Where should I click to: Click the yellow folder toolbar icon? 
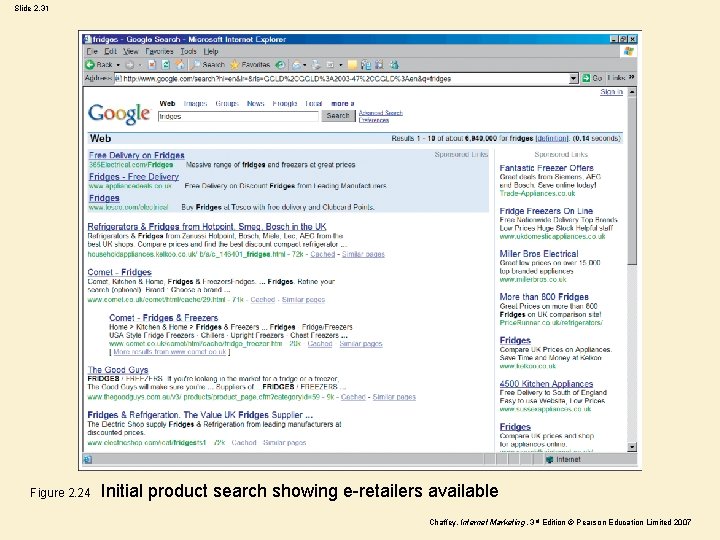pos(352,65)
